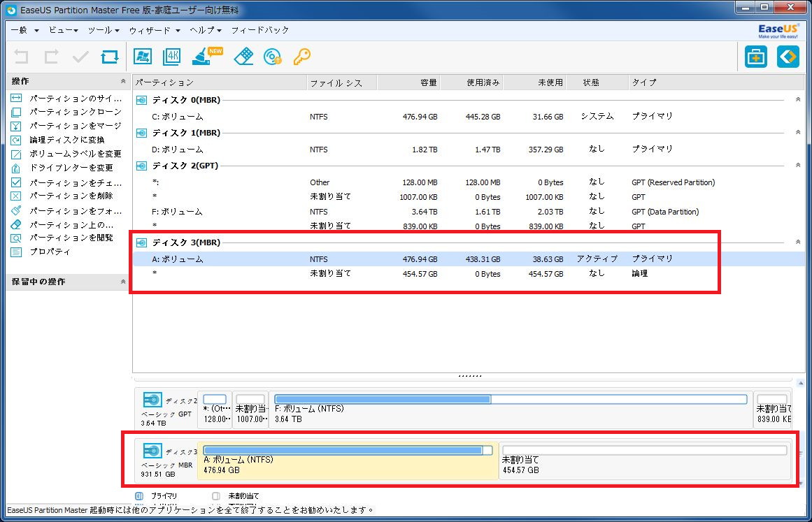Choose パーティションを削除 operation
This screenshot has width=812, height=522.
tap(71, 196)
